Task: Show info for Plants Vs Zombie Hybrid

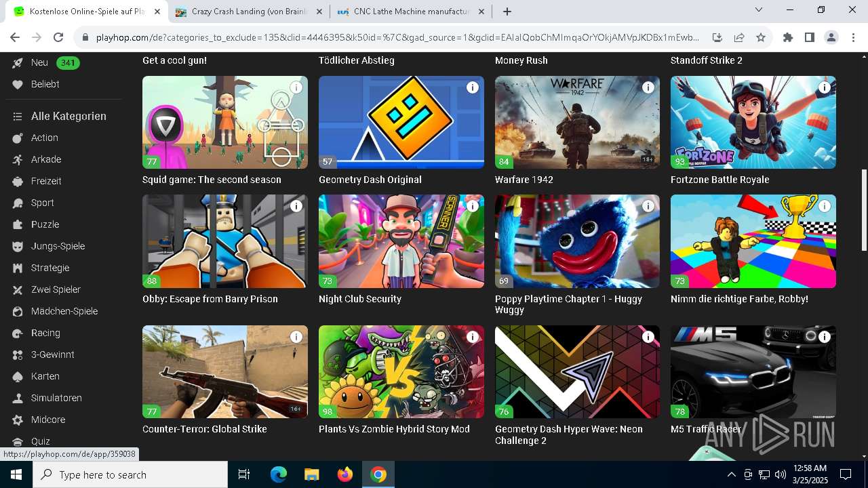Action: (x=473, y=337)
